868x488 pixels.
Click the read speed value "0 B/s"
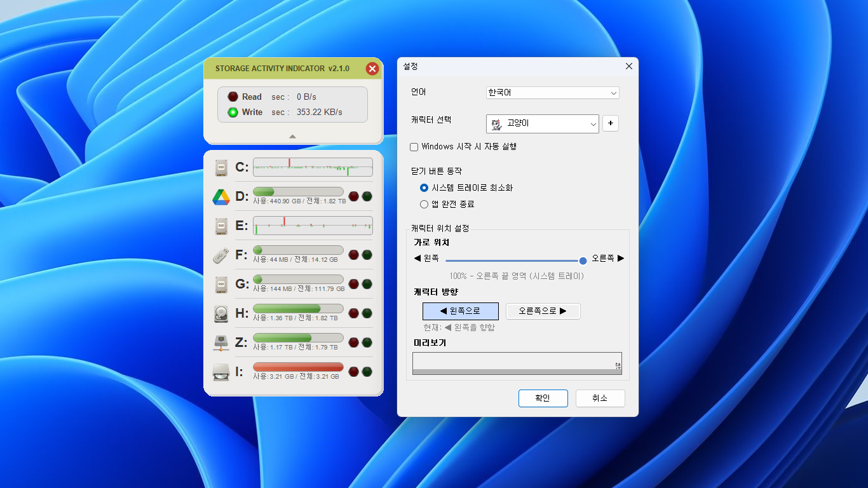306,97
